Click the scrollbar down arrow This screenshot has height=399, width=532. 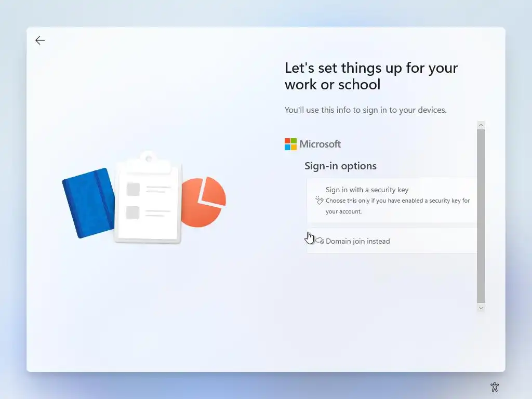click(481, 308)
